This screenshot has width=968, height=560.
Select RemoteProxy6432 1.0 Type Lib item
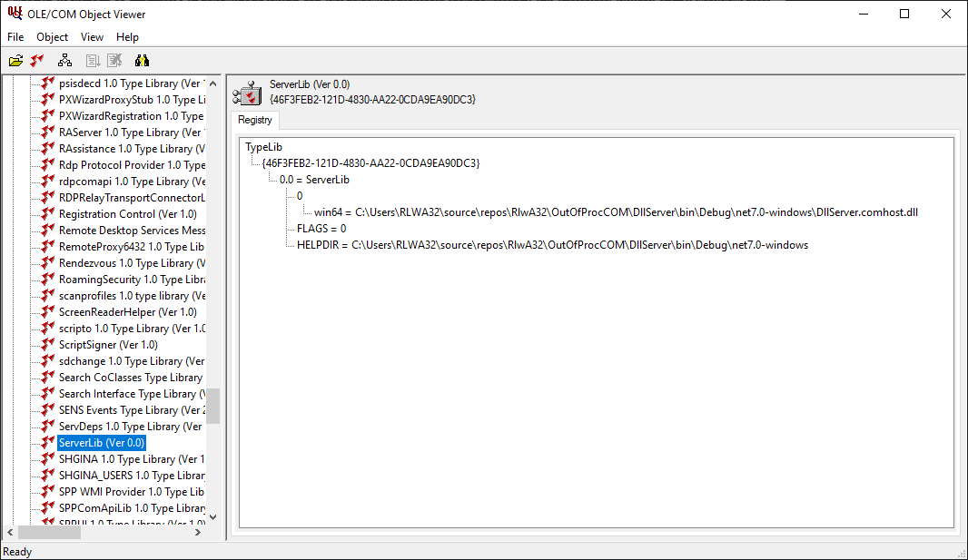[132, 247]
